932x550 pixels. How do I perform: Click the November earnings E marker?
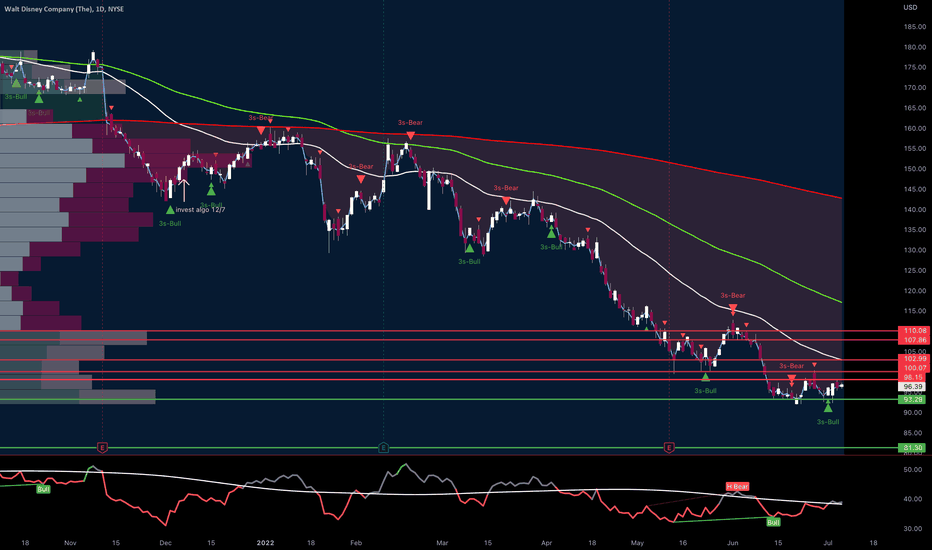coord(102,447)
